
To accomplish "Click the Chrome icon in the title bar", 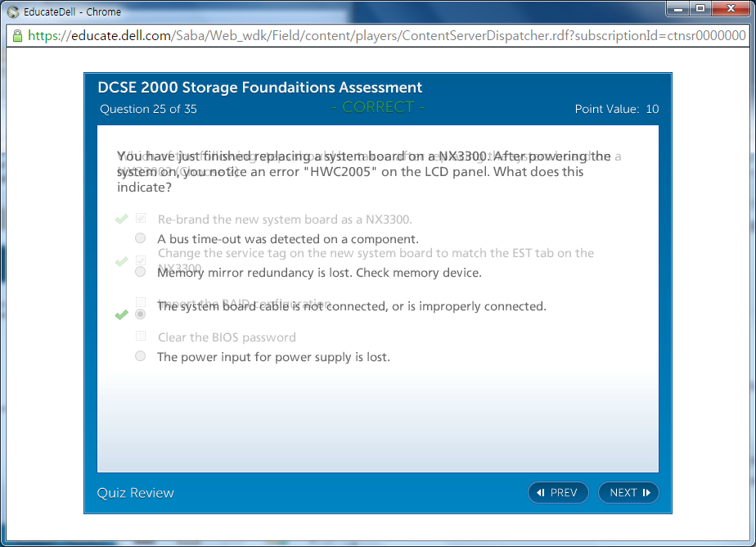I will coord(13,11).
